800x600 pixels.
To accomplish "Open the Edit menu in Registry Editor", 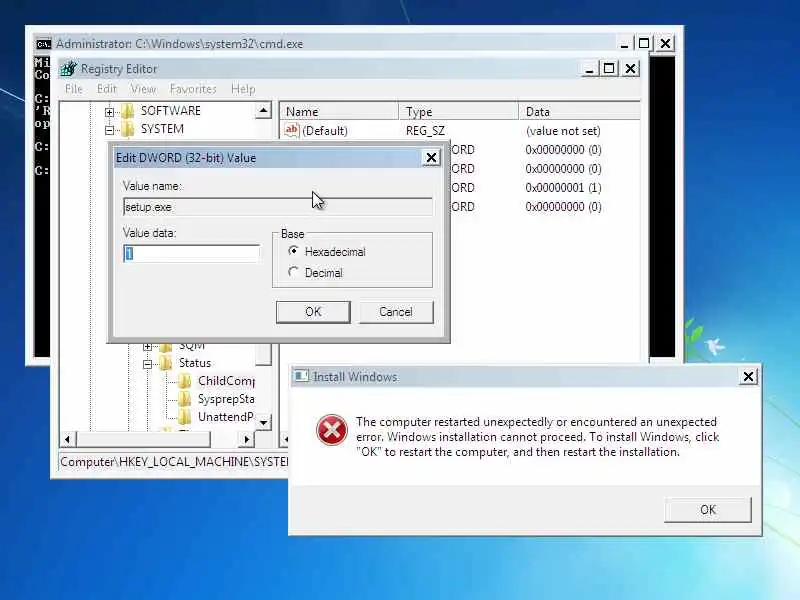I will coord(107,89).
